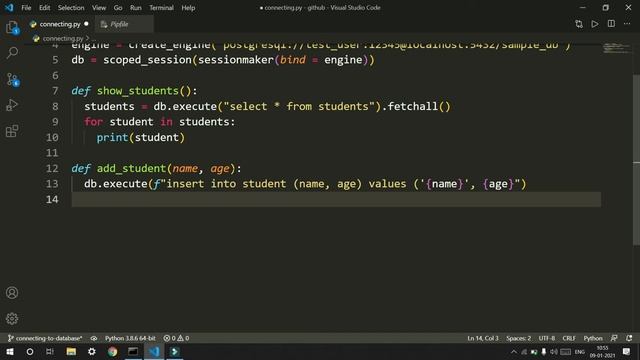Open the Settings gear on taskbar
This screenshot has width=640, height=360.
tap(92, 351)
